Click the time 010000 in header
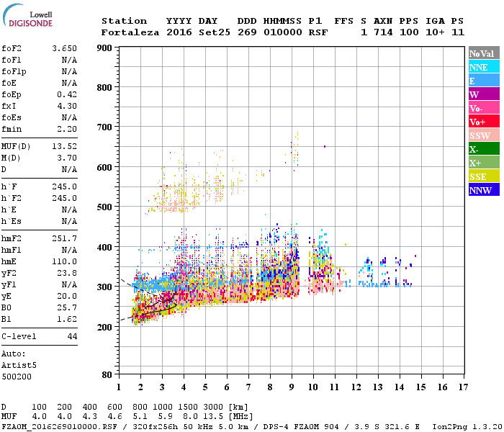 point(283,32)
